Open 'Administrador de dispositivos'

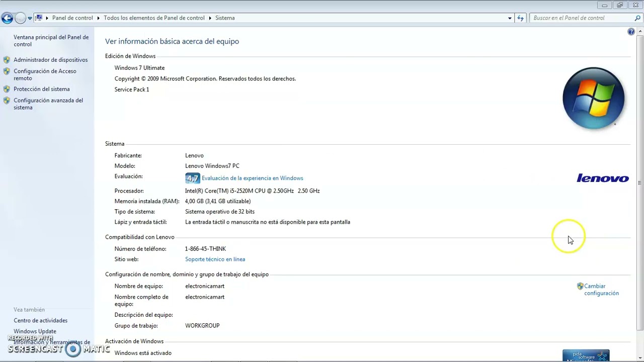tap(50, 60)
